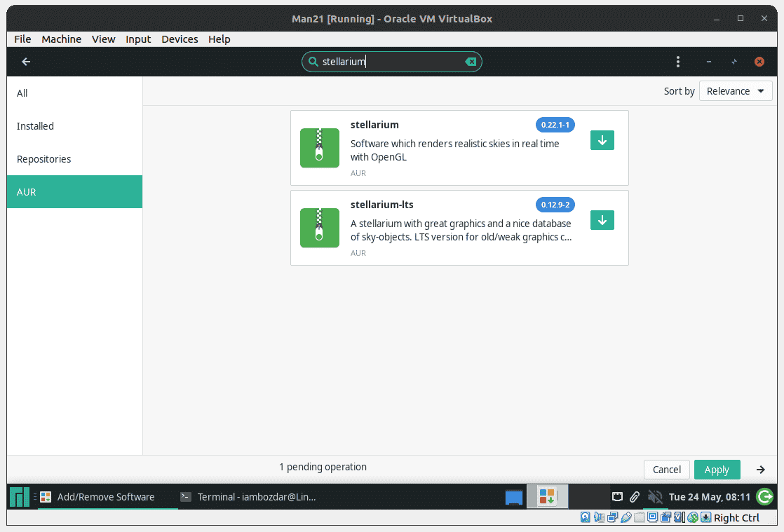
Task: Open VirtualBox File menu
Action: 22,39
